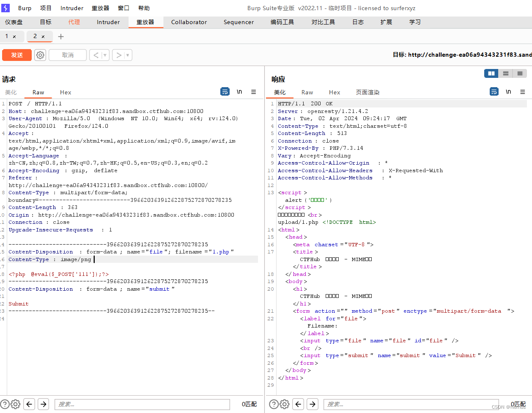
Task: Click the PHP eval payload line
Action: [x=59, y=274]
